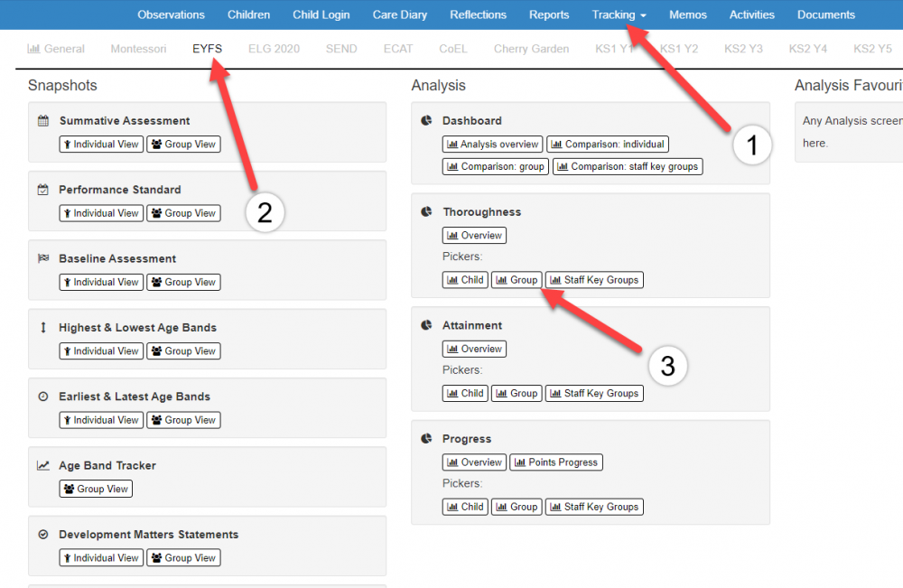
Task: Switch to the SEND tab
Action: pyautogui.click(x=341, y=49)
